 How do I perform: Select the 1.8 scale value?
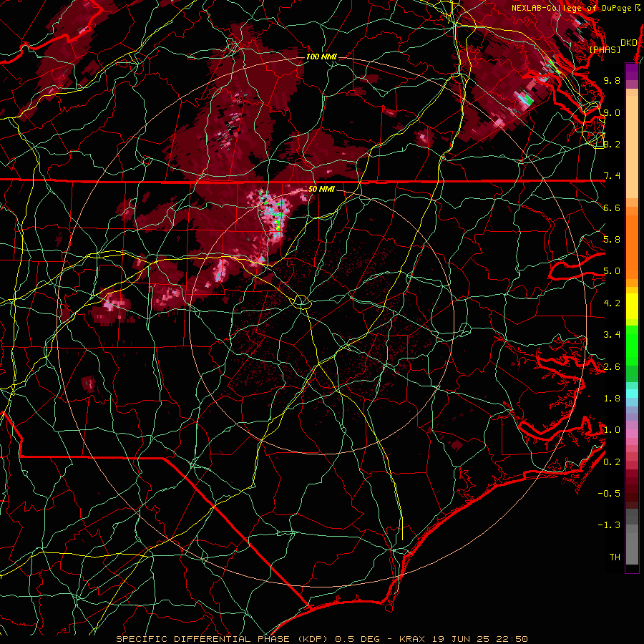coord(612,399)
